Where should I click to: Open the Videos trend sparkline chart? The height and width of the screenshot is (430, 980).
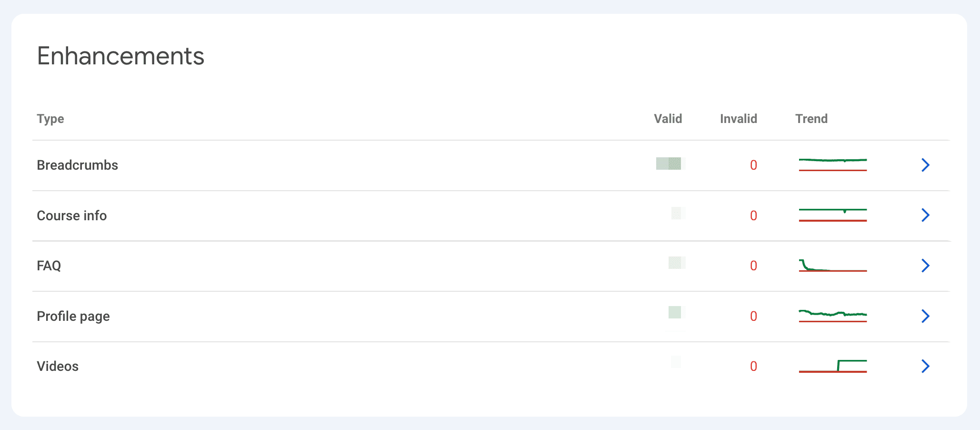(x=832, y=366)
